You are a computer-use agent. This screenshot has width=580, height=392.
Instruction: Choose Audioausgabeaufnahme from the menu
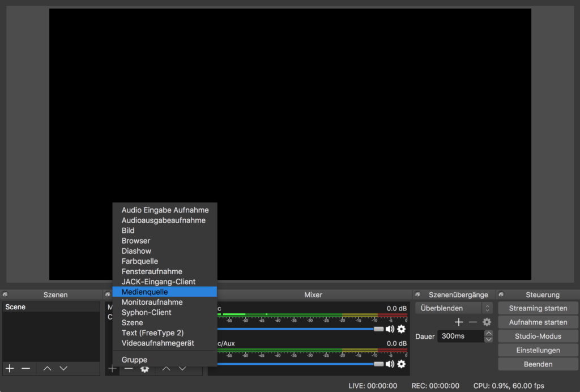(165, 220)
